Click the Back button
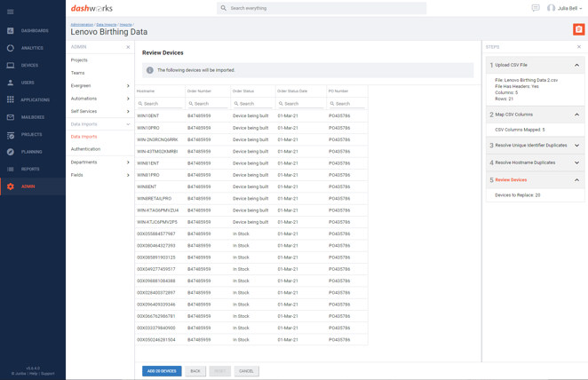Image resolution: width=588 pixels, height=380 pixels. (x=195, y=371)
